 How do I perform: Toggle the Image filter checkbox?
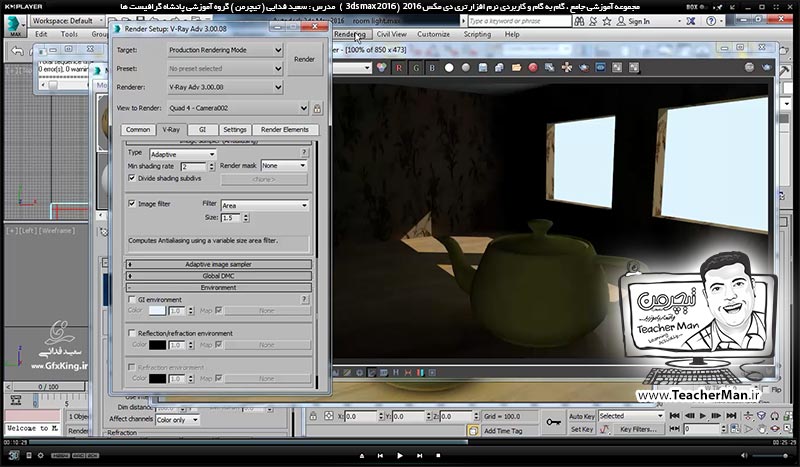click(132, 204)
